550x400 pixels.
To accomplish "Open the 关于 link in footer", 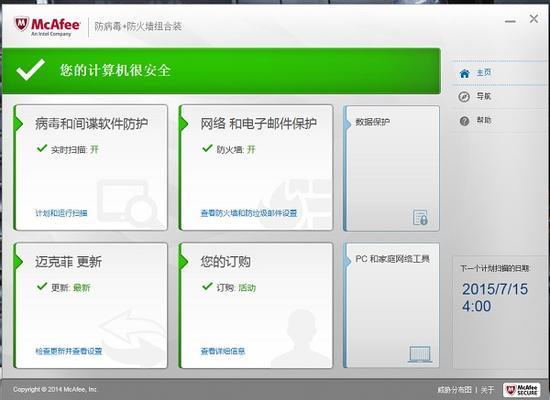I will (x=487, y=389).
